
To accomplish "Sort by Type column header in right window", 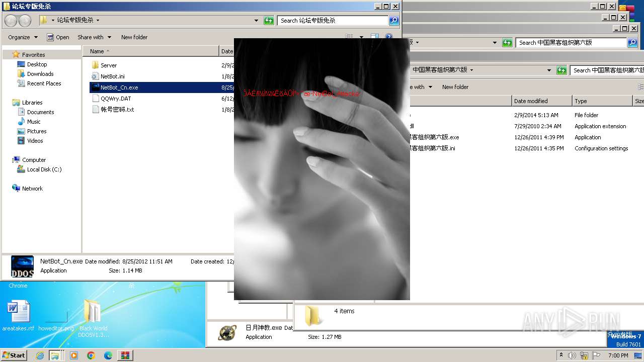I will click(x=602, y=101).
